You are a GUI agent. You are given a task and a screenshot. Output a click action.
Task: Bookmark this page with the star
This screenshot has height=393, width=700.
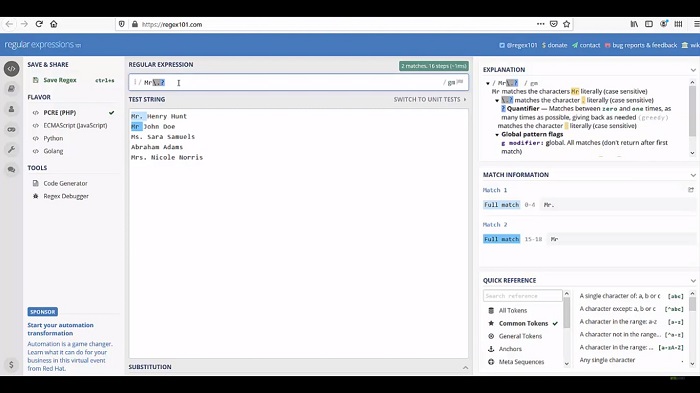(567, 24)
